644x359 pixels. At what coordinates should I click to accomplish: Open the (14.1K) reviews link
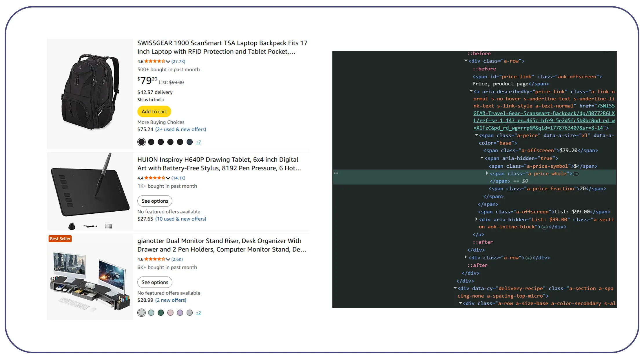178,178
